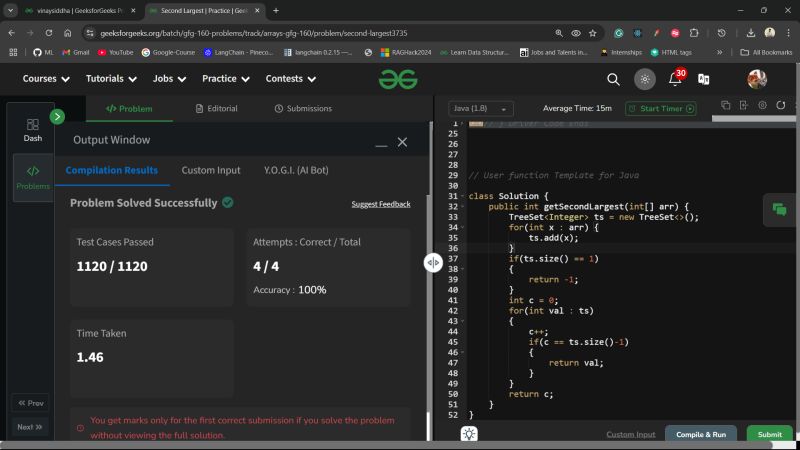Click the GeeksforGeeks logo in header
The width and height of the screenshot is (800, 450).
[x=398, y=79]
